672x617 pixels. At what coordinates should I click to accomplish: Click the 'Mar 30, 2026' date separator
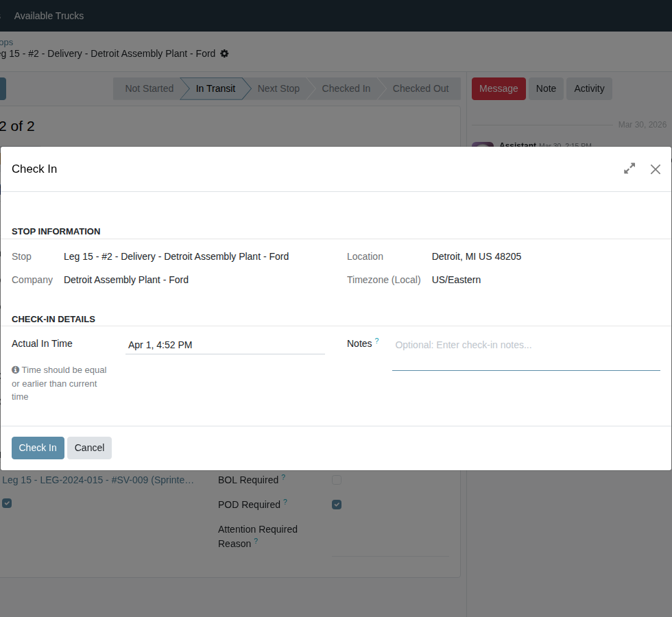click(x=642, y=125)
